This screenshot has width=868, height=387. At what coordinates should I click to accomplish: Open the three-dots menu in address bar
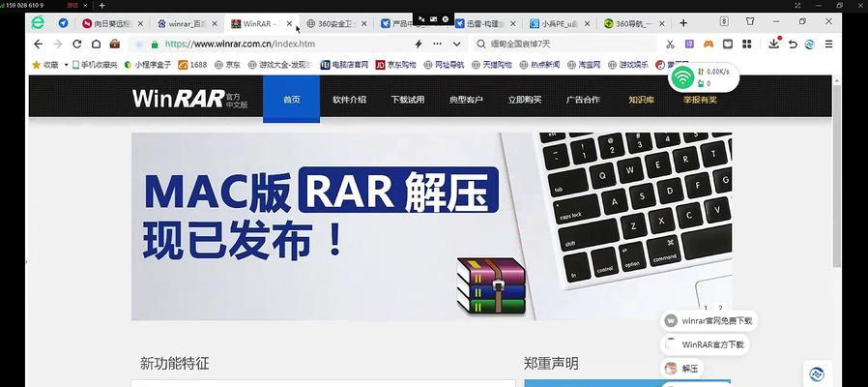437,44
